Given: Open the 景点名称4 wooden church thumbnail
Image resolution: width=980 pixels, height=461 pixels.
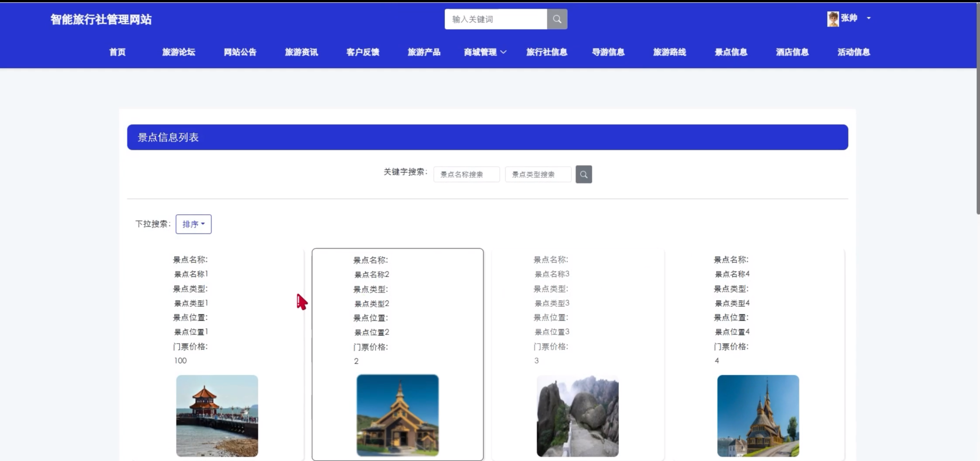Looking at the screenshot, I should click(758, 416).
